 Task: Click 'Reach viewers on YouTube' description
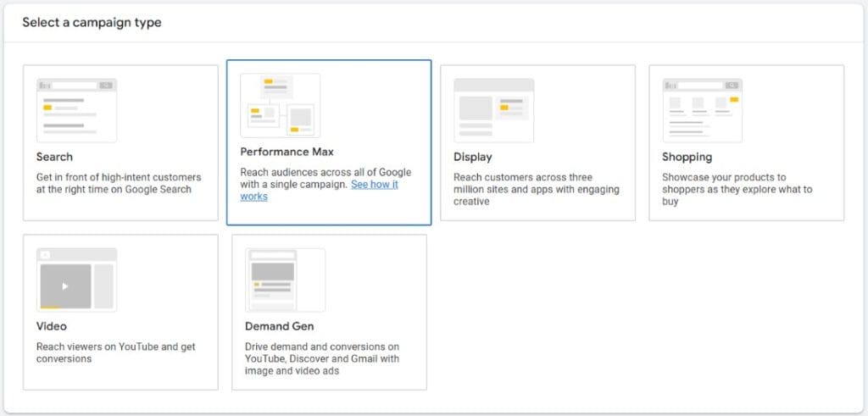[115, 352]
